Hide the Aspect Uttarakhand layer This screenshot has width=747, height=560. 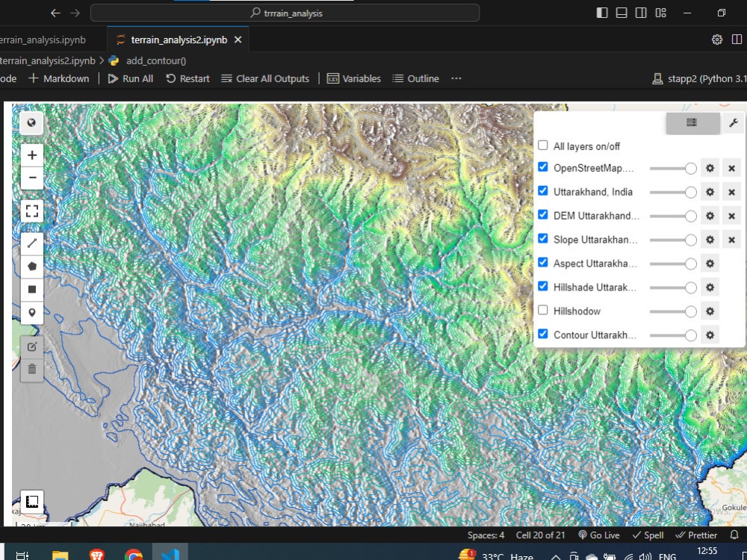pyautogui.click(x=542, y=262)
